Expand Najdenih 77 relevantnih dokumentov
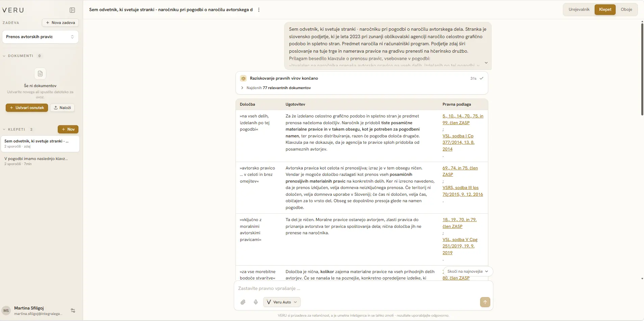This screenshot has height=321, width=644. pos(275,88)
